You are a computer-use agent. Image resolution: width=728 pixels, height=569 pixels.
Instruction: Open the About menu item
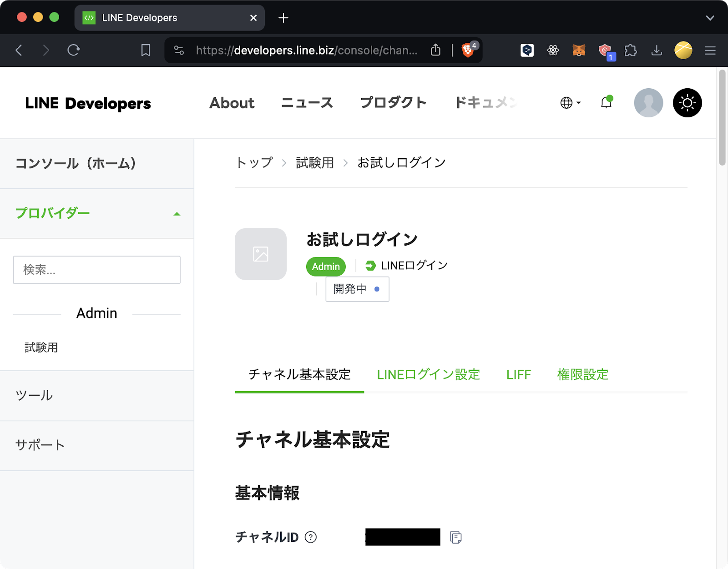[x=232, y=103]
